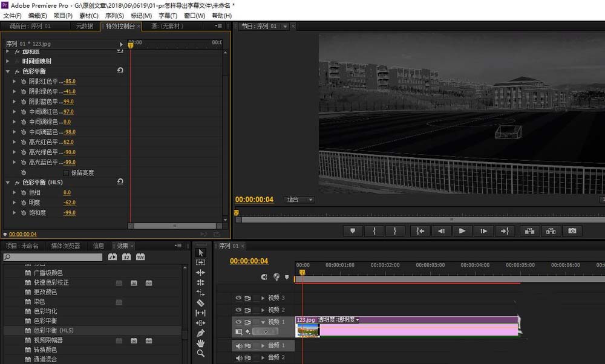
Task: Expand the 视频 2 track
Action: [263, 310]
